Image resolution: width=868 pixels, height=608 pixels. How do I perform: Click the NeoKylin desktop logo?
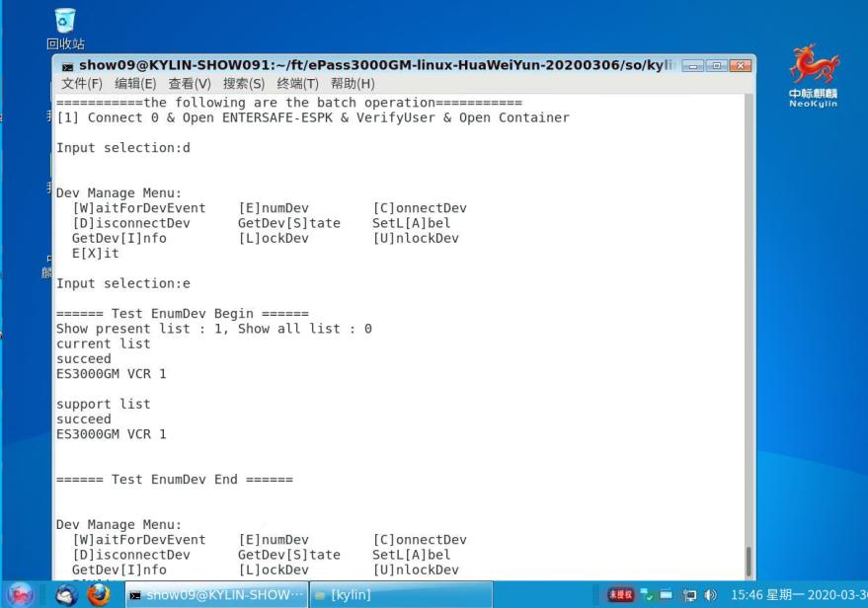[814, 76]
